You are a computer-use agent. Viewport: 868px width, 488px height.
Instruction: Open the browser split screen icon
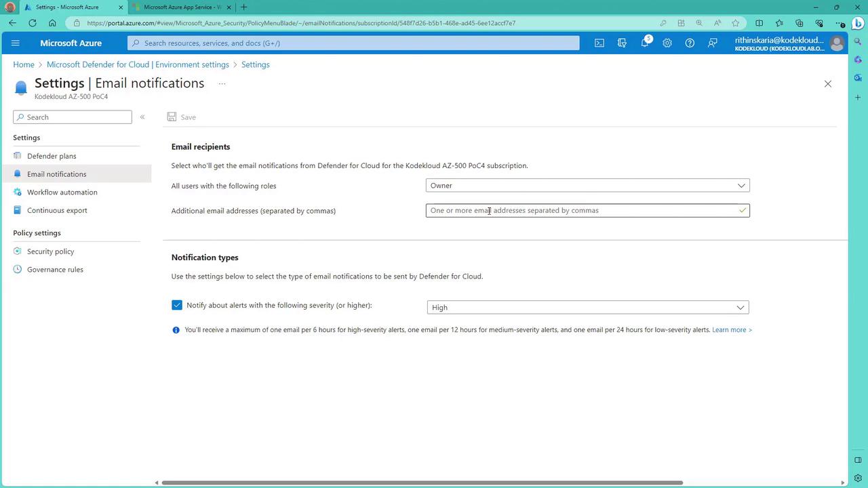[759, 23]
